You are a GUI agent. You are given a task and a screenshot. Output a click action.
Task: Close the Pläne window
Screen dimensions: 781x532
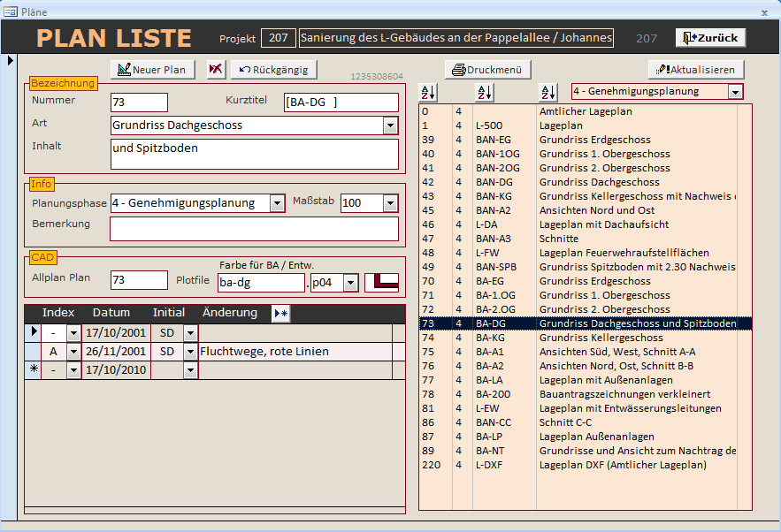pos(764,12)
